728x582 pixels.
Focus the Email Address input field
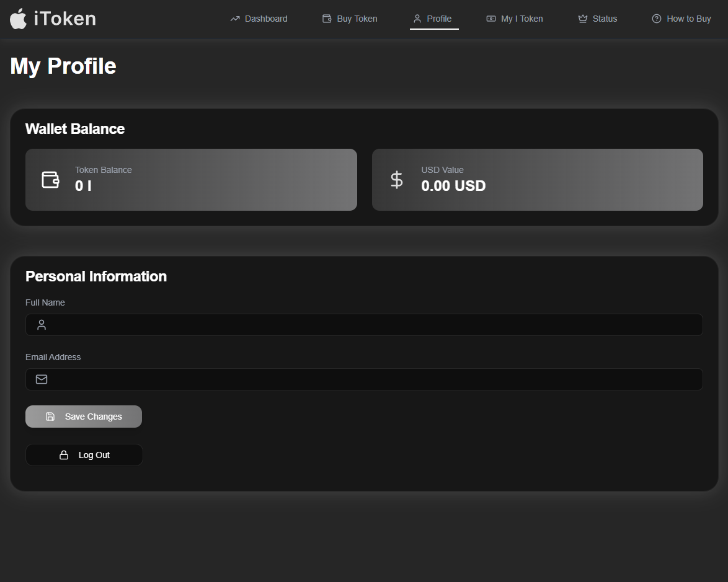372,379
